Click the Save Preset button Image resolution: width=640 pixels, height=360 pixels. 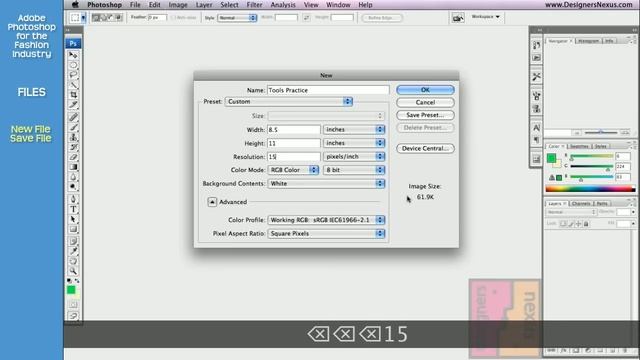click(x=425, y=115)
